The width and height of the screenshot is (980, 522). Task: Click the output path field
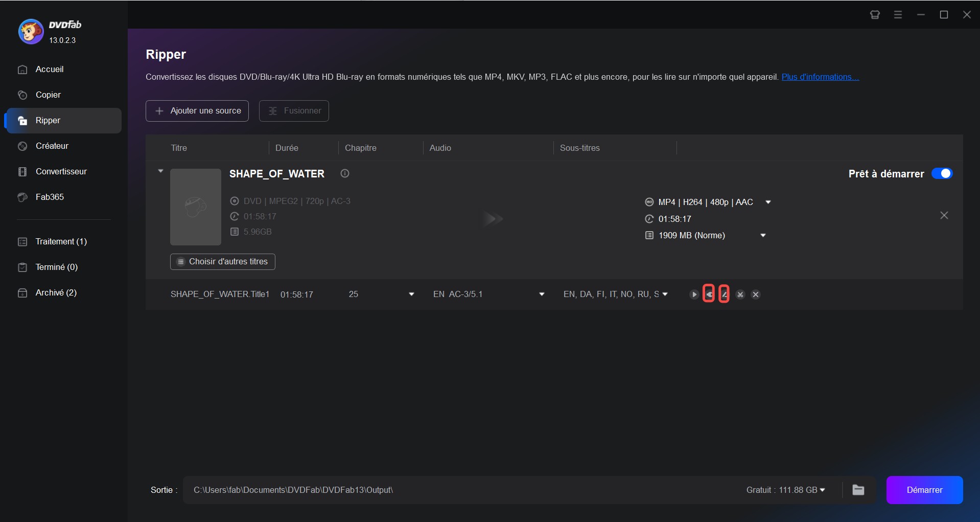coord(460,490)
